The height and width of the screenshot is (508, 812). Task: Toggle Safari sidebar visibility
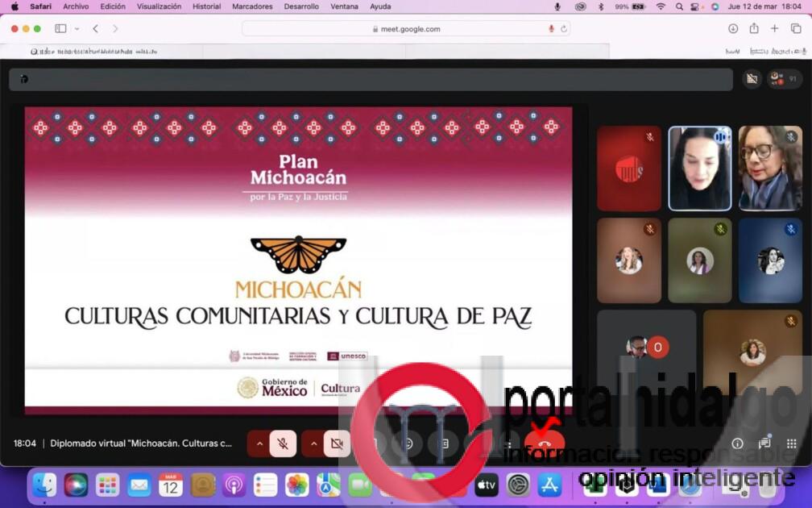click(x=60, y=28)
